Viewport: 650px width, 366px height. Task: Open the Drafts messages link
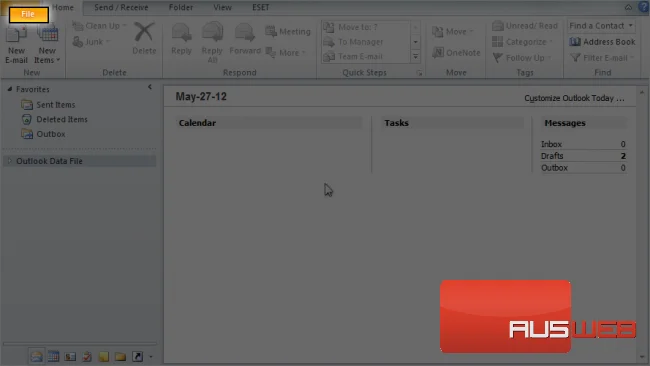click(x=552, y=156)
